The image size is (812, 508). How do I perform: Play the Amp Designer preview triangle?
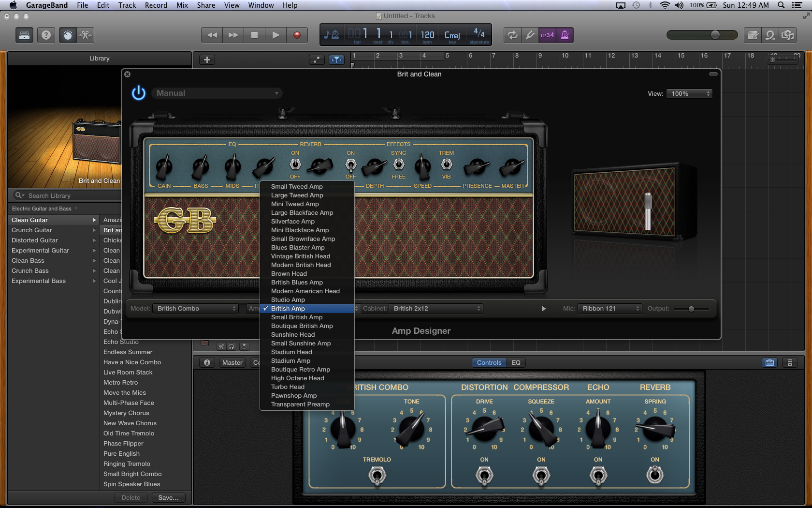(x=543, y=309)
